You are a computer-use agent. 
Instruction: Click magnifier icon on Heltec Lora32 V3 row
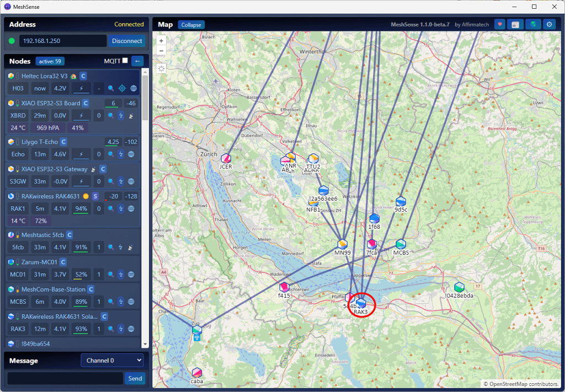click(111, 88)
